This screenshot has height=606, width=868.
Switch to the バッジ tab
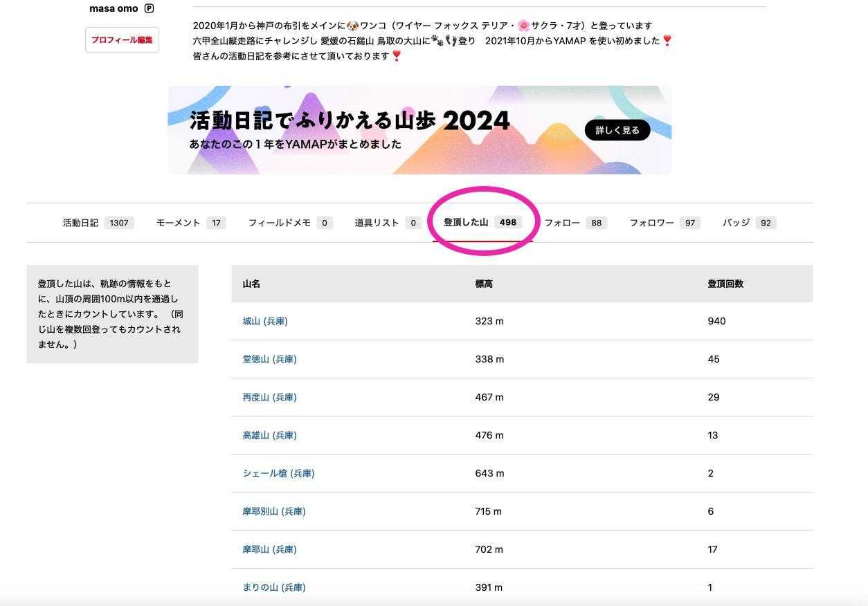pos(748,223)
